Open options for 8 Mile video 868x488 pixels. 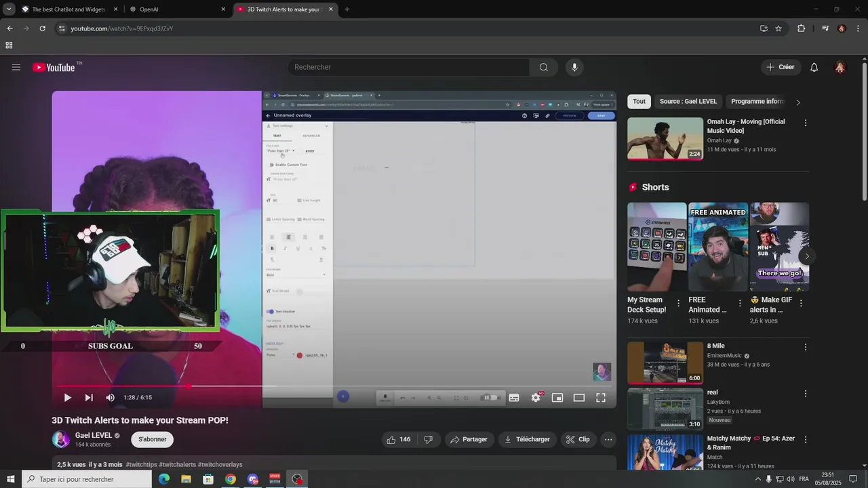click(806, 347)
